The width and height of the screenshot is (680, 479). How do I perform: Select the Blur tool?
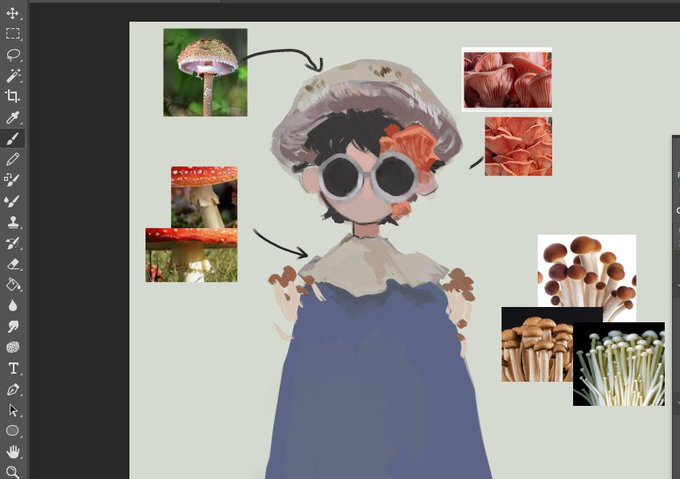(x=13, y=306)
